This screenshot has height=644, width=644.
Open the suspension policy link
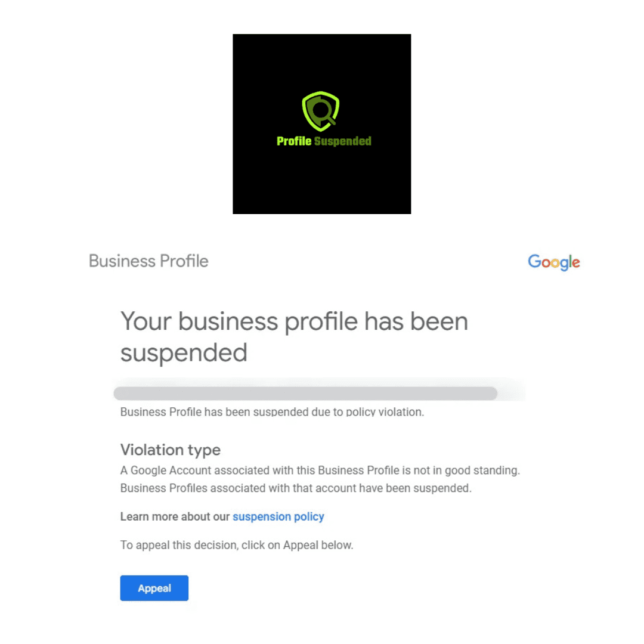278,516
